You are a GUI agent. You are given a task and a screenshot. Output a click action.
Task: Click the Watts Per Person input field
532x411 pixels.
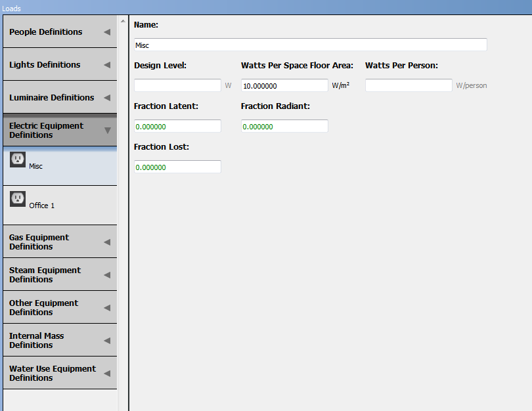click(x=409, y=85)
